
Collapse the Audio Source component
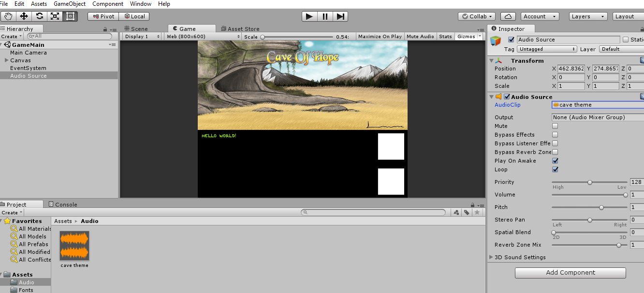[x=492, y=97]
